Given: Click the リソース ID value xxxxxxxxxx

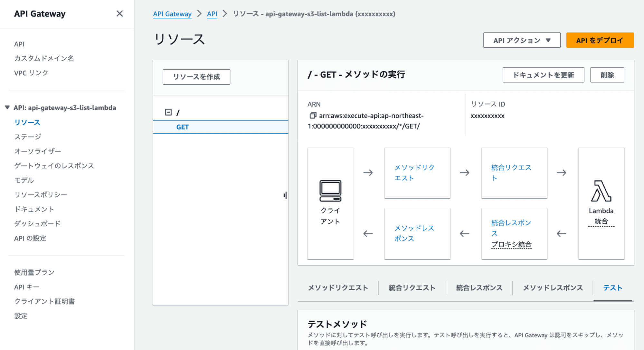Looking at the screenshot, I should pos(487,116).
